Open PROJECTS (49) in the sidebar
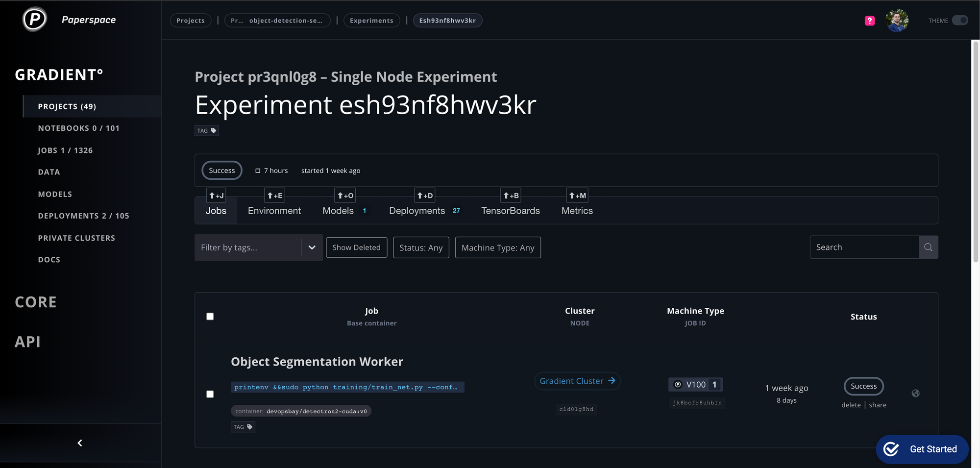Viewport: 980px width, 468px height. (92, 106)
